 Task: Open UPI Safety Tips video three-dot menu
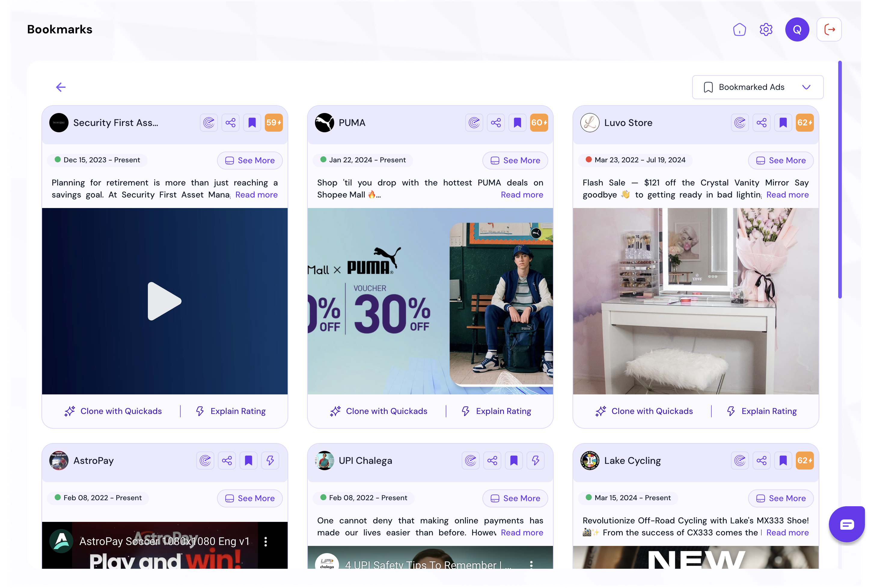(x=531, y=564)
